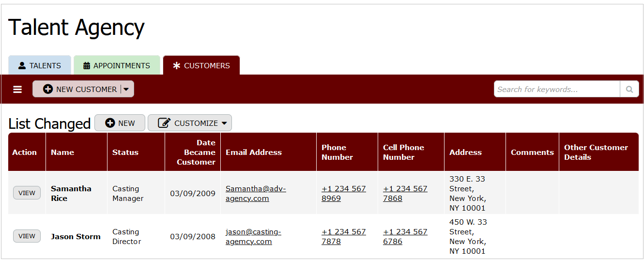This screenshot has height=260, width=644.
Task: Click the search magnifier icon
Action: tap(629, 89)
